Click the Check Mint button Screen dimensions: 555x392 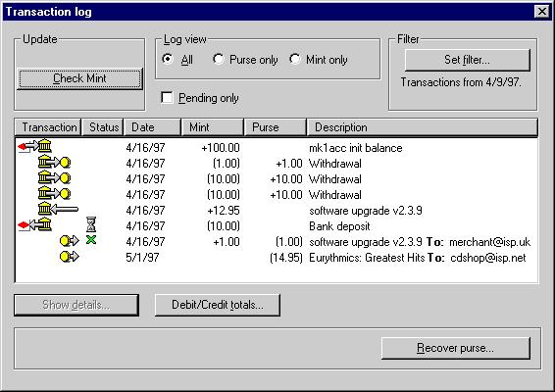point(79,78)
